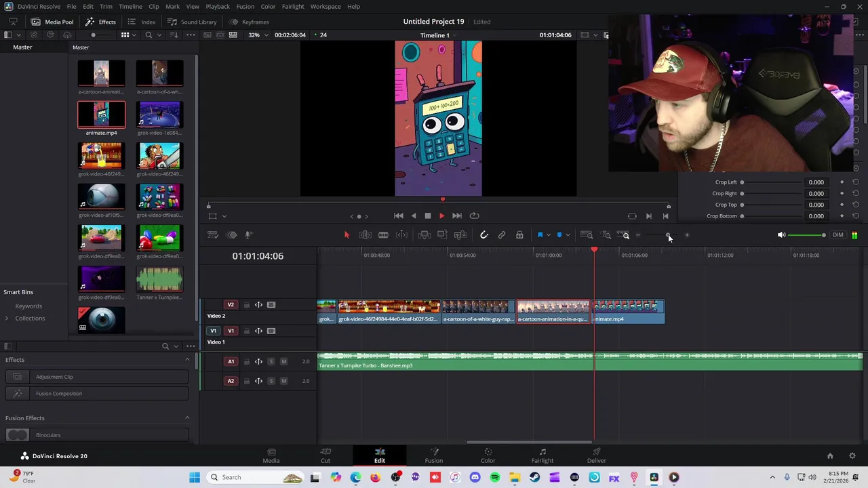Open the viewer zoom 32% dropdown

point(257,35)
